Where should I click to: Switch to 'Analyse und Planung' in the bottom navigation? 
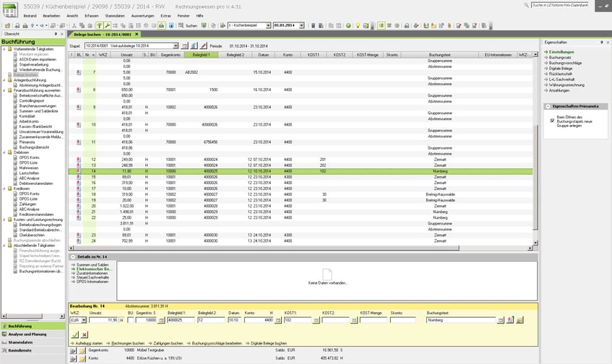point(33,334)
